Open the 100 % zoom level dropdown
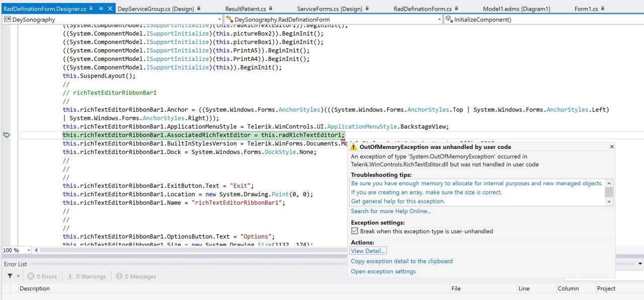The height and width of the screenshot is (300, 644). (29, 250)
